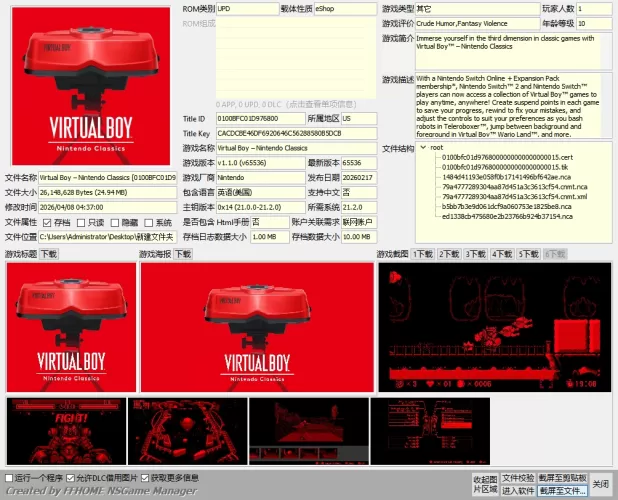Select 1484d41193e058f0b17141496bf642ae.nca tree entry
Screen dimensions: 618x500
506,177
